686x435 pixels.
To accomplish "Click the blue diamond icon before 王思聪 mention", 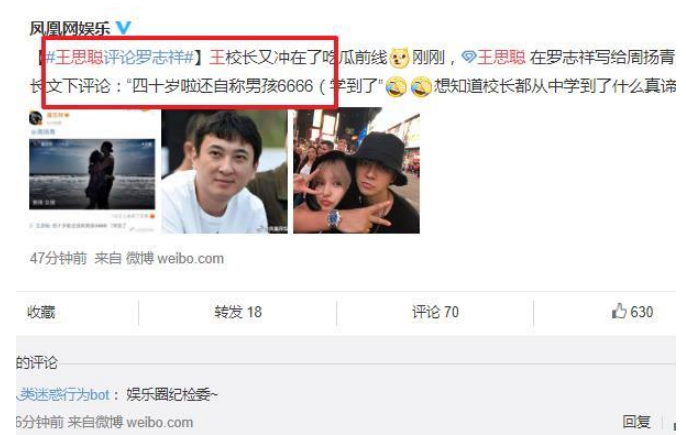I will (x=469, y=57).
